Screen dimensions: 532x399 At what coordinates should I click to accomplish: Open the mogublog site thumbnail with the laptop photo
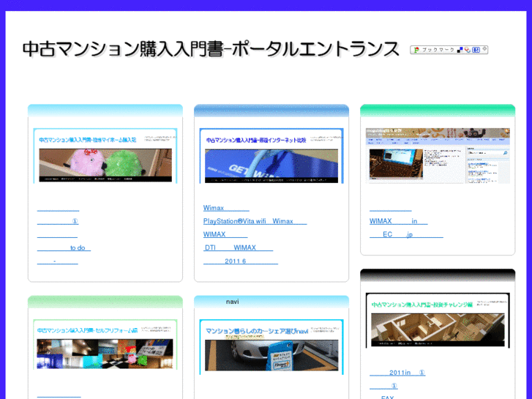tap(438, 155)
